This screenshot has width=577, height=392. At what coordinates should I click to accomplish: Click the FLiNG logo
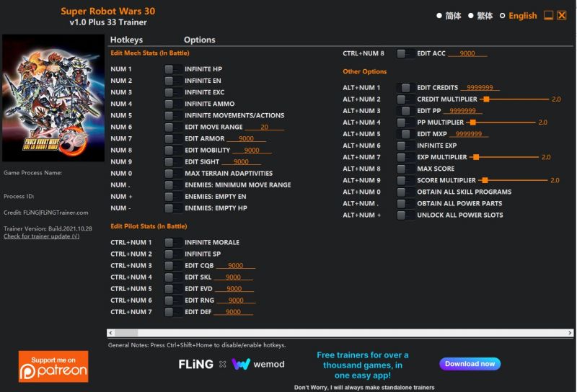coord(195,365)
